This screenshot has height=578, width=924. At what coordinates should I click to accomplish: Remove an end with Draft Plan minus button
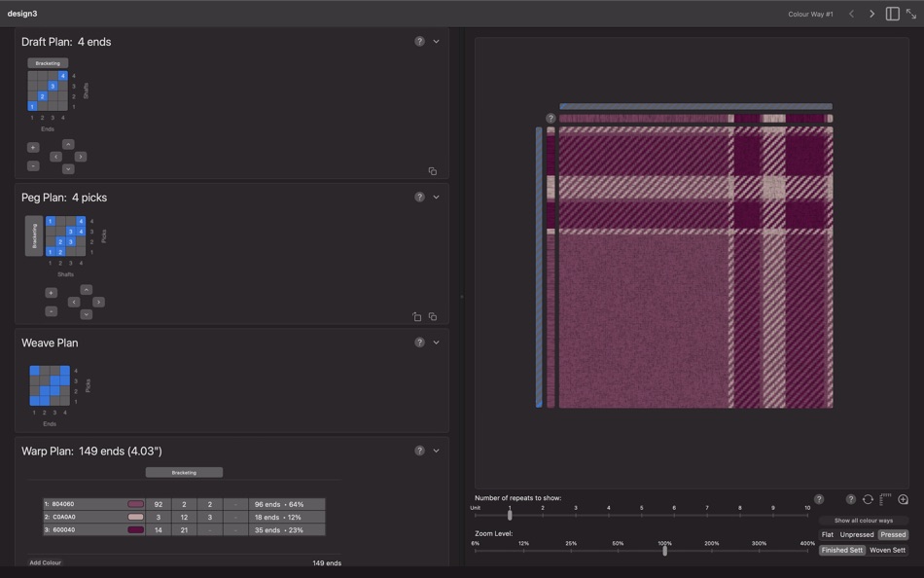33,166
